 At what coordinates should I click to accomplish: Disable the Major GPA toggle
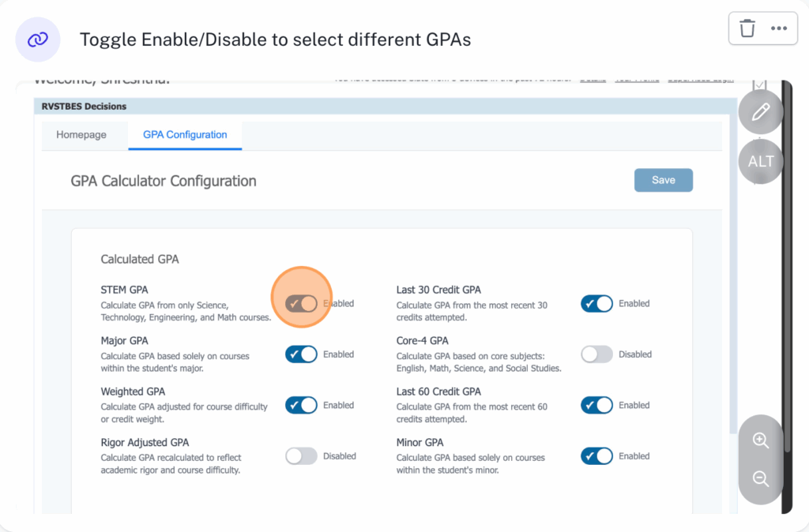tap(301, 354)
